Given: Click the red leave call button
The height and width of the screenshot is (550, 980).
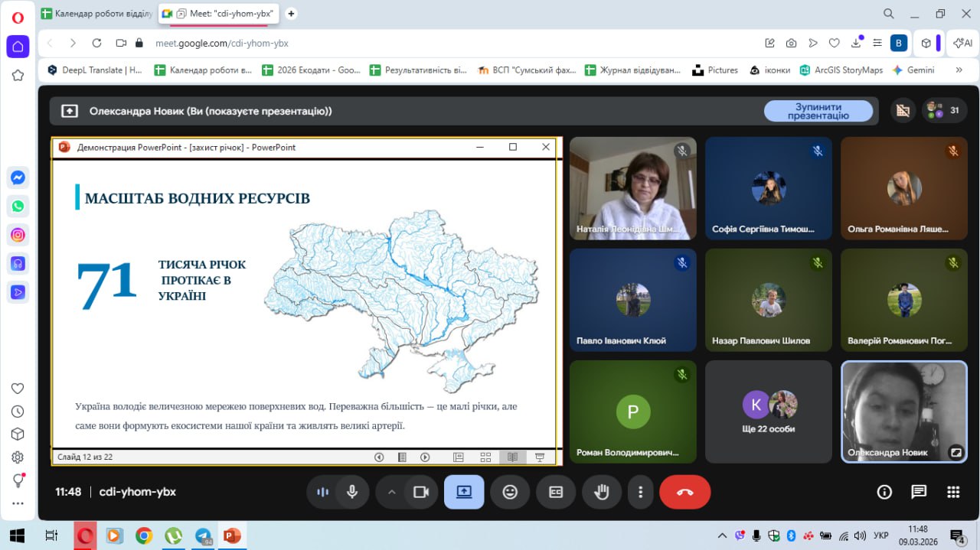Looking at the screenshot, I should [x=684, y=492].
